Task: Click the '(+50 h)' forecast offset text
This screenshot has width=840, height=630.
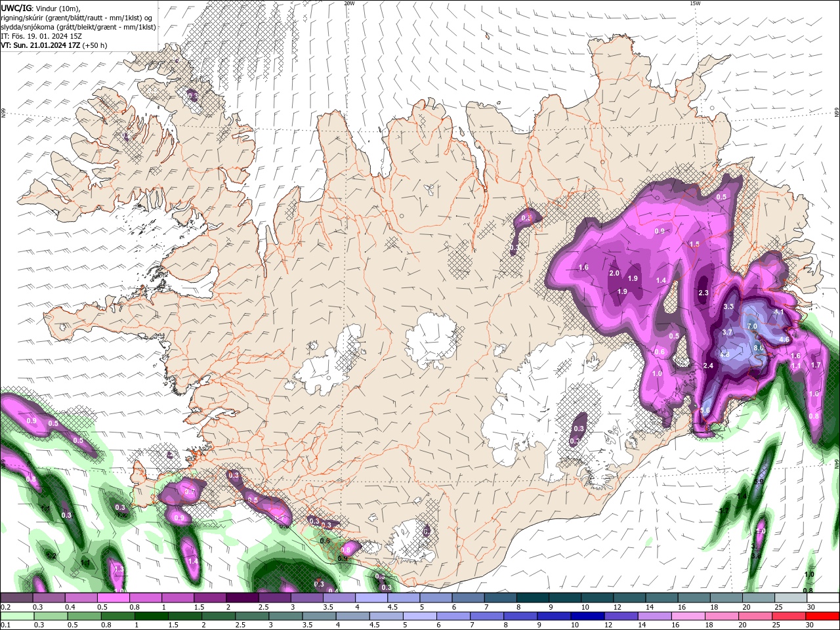Action: [94, 45]
